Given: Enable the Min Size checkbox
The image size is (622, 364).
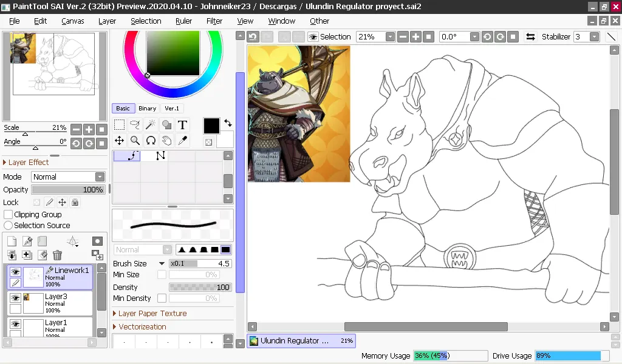Looking at the screenshot, I should pos(162,274).
